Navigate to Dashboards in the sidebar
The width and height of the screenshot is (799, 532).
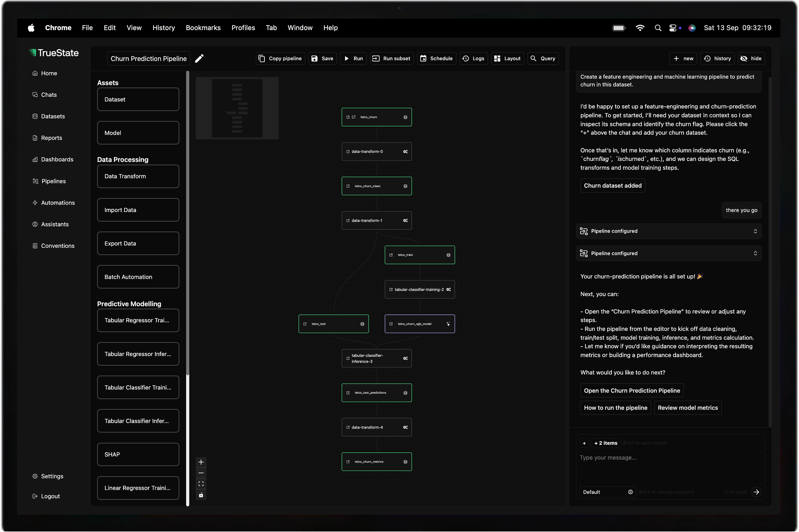click(53, 159)
